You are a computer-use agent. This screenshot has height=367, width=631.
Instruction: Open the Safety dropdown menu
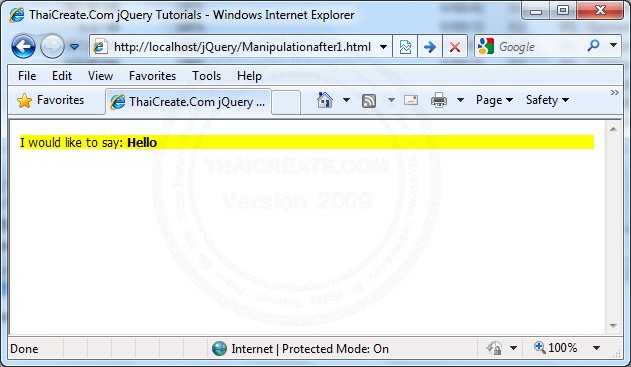pyautogui.click(x=547, y=100)
